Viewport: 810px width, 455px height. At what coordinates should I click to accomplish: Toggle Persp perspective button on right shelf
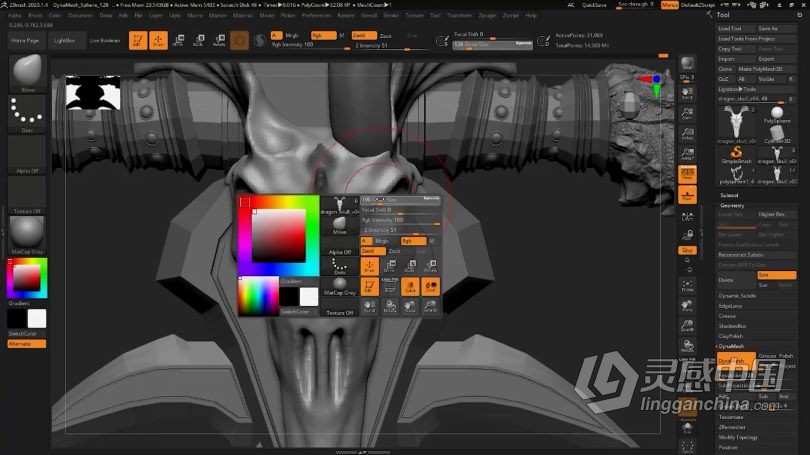coord(687,175)
